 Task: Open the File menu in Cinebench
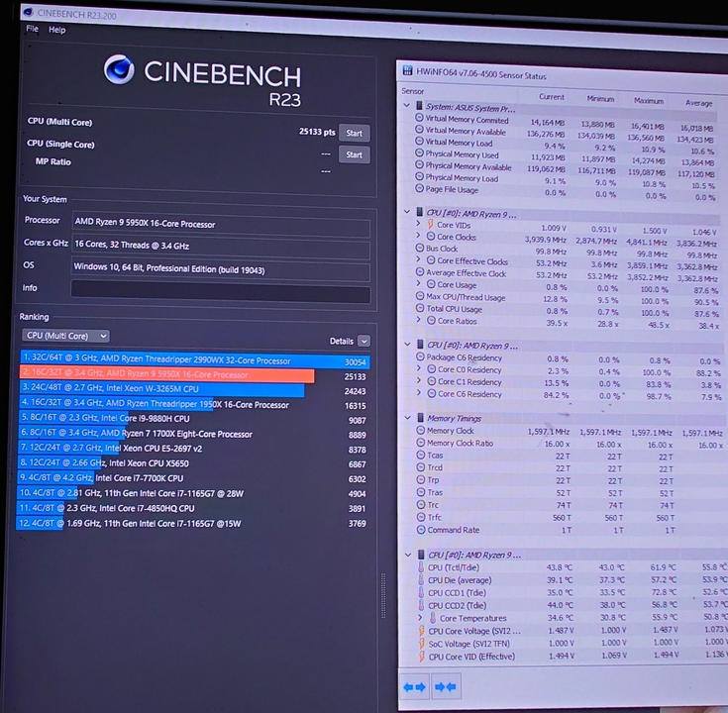pos(32,29)
